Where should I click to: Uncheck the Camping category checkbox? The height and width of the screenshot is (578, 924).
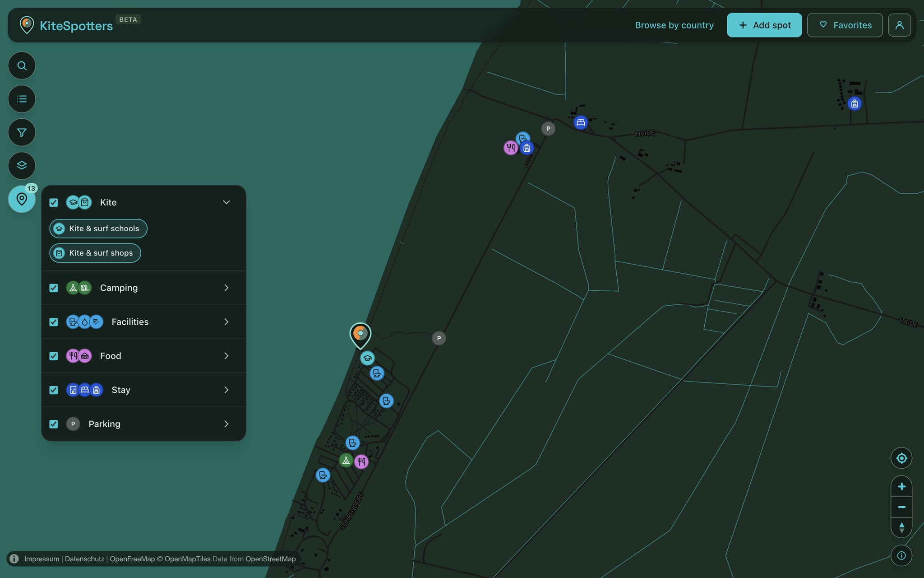coord(54,288)
